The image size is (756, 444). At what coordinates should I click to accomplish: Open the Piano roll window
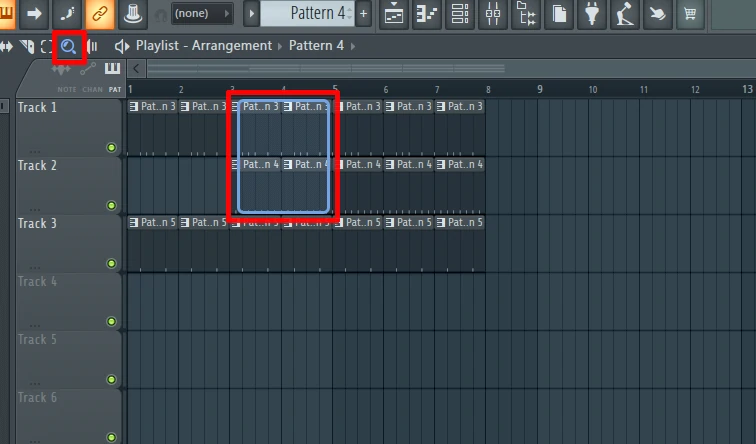coord(427,14)
